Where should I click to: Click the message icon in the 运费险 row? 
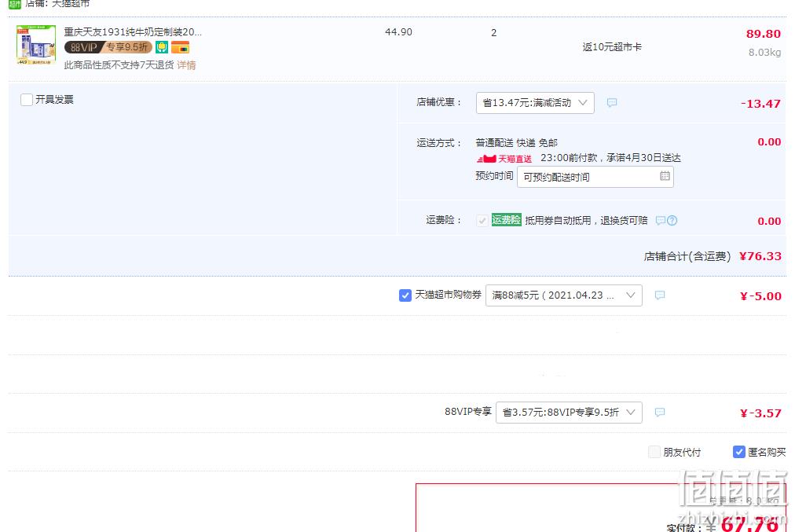pyautogui.click(x=660, y=221)
